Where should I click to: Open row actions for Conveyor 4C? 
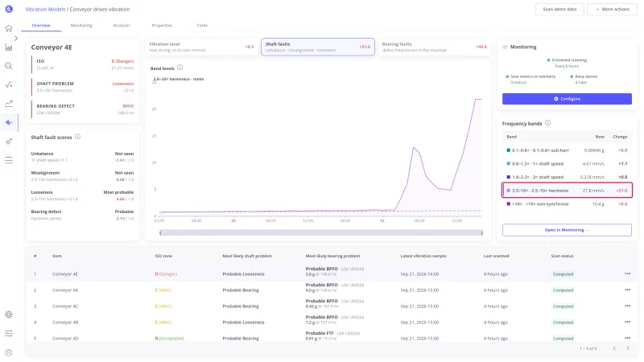point(627,306)
